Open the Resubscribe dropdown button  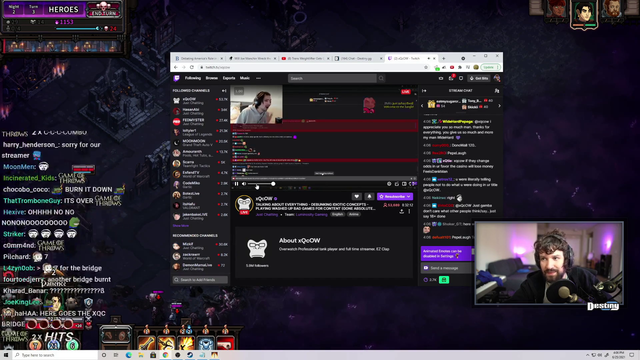tap(395, 196)
